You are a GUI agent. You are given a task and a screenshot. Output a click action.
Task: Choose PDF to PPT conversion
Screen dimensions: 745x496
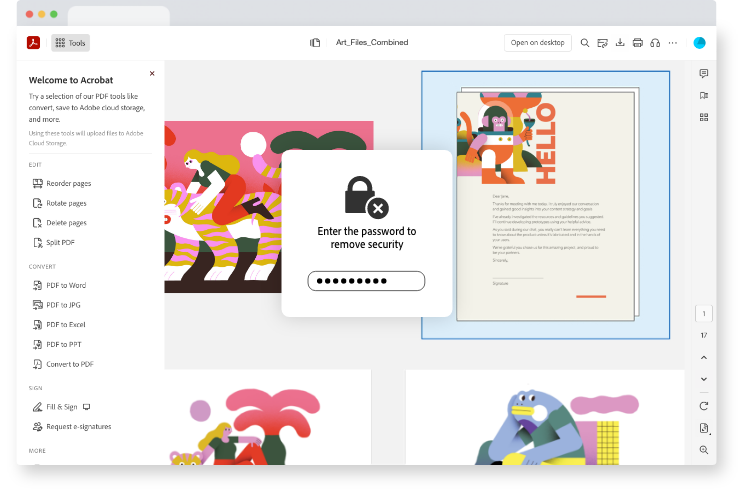tap(57, 344)
